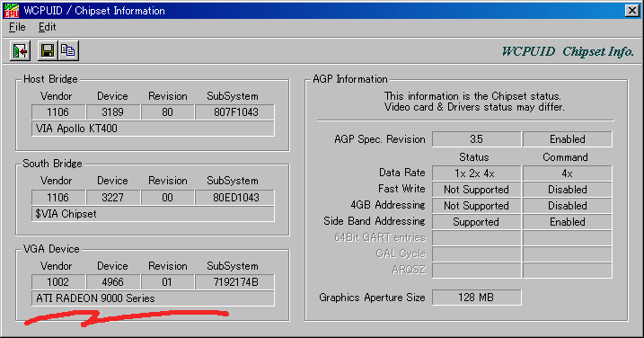Select South Bridge revision value 00
Image resolution: width=644 pixels, height=338 pixels.
tap(168, 198)
